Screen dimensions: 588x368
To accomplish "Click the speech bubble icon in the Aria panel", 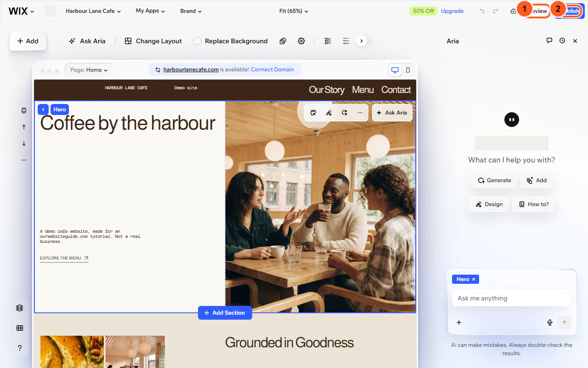I will pos(549,40).
